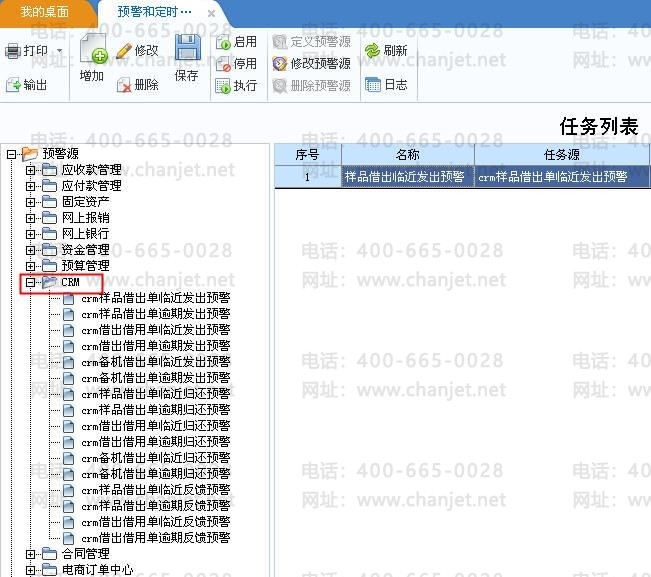Screen dimensions: 651x577
Task: Select crm样品借出单临近归还预警 tree item
Action: (156, 394)
